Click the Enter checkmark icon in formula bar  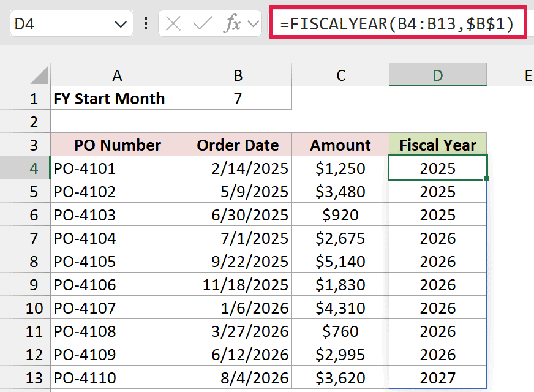tap(202, 24)
